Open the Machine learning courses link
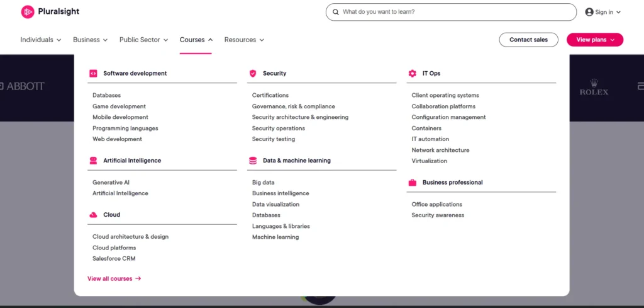This screenshot has width=644, height=308. pos(275,237)
